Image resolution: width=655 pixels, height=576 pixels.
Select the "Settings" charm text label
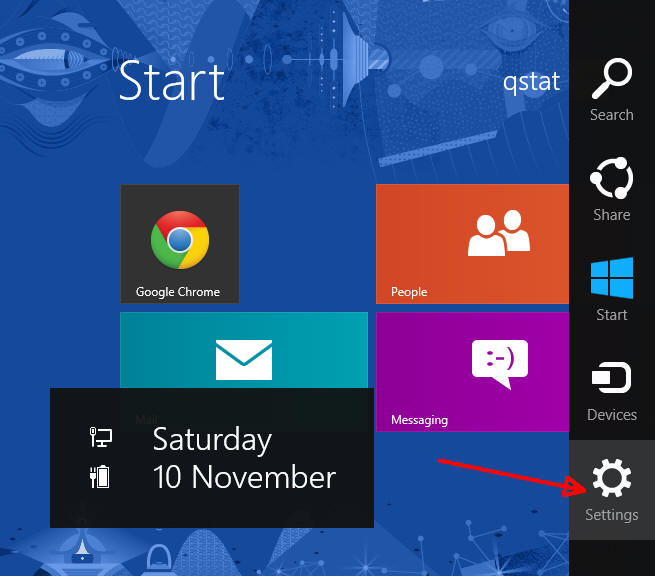tap(611, 515)
